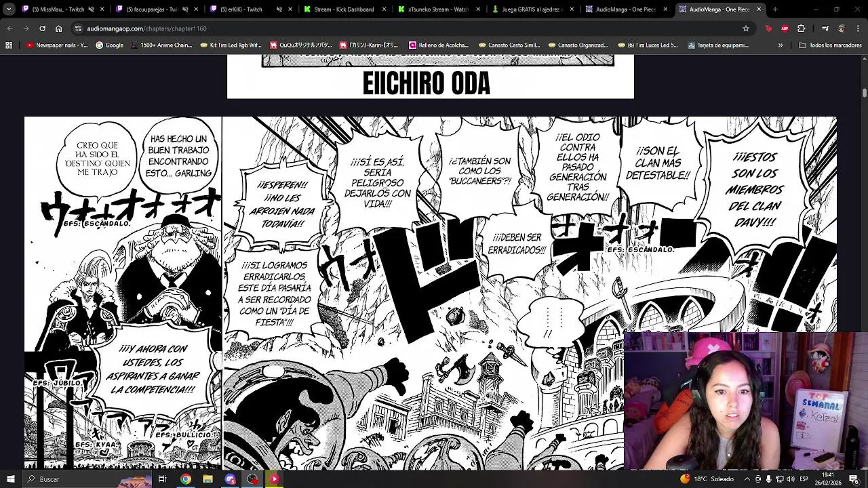Go back to the previous page
This screenshot has width=868, height=488.
click(10, 28)
